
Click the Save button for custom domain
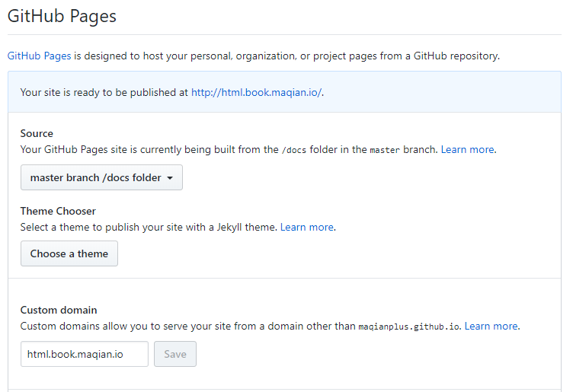tap(175, 354)
